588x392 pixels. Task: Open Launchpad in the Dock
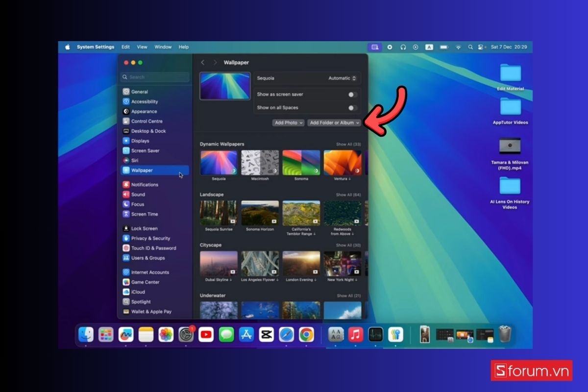(106, 335)
